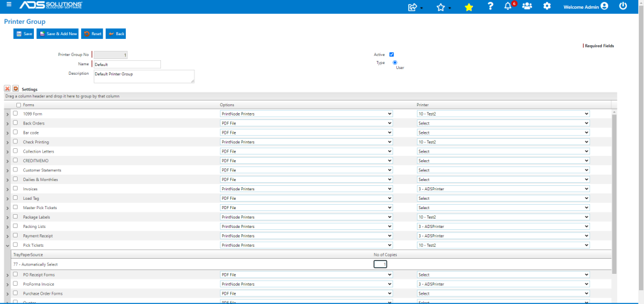Image resolution: width=644 pixels, height=304 pixels.
Task: Sort by the Options column header
Action: click(226, 105)
